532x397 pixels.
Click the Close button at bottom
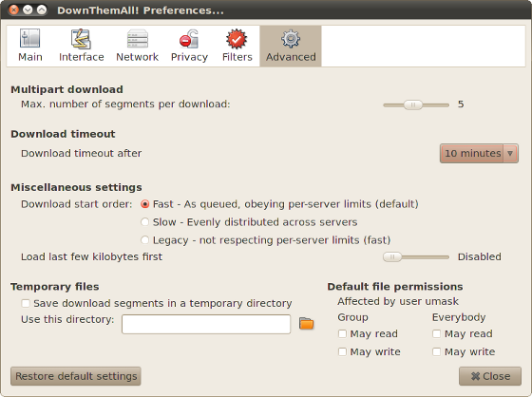point(490,376)
